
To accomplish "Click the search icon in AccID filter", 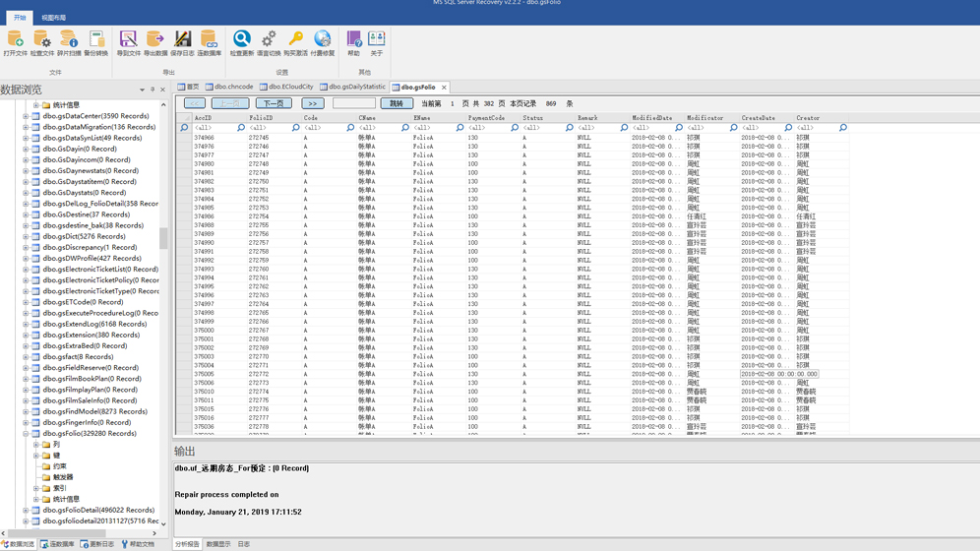I will pyautogui.click(x=241, y=128).
